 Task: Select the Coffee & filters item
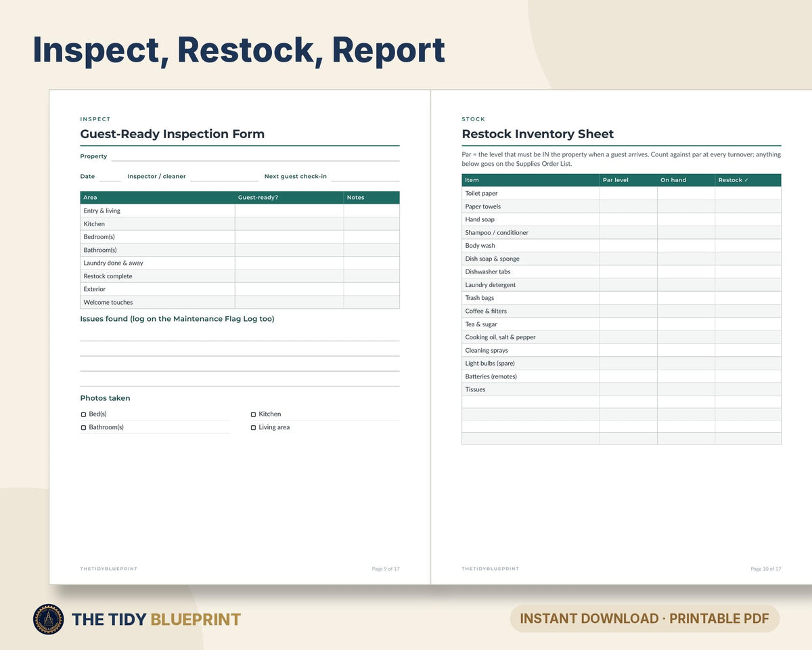point(486,311)
